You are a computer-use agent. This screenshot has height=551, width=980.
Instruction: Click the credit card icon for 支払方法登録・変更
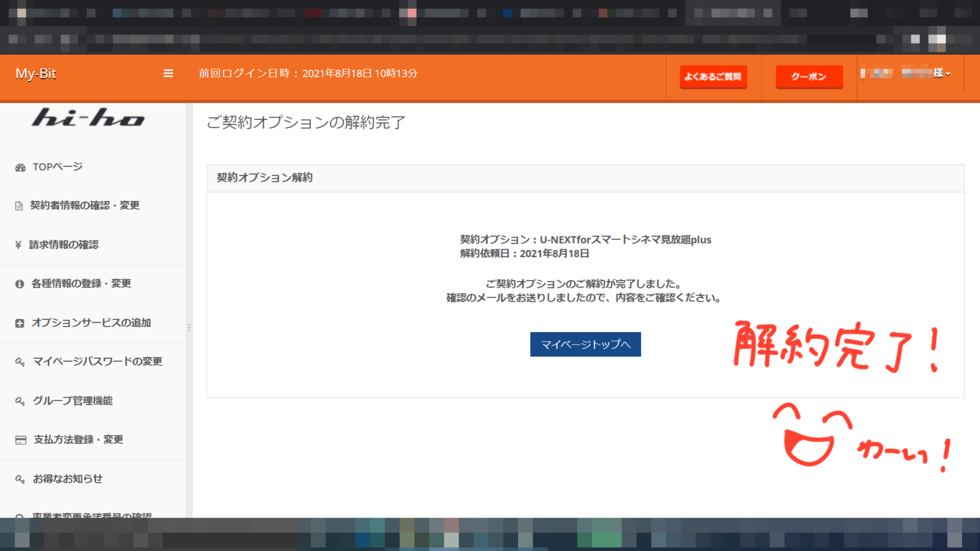(x=20, y=440)
